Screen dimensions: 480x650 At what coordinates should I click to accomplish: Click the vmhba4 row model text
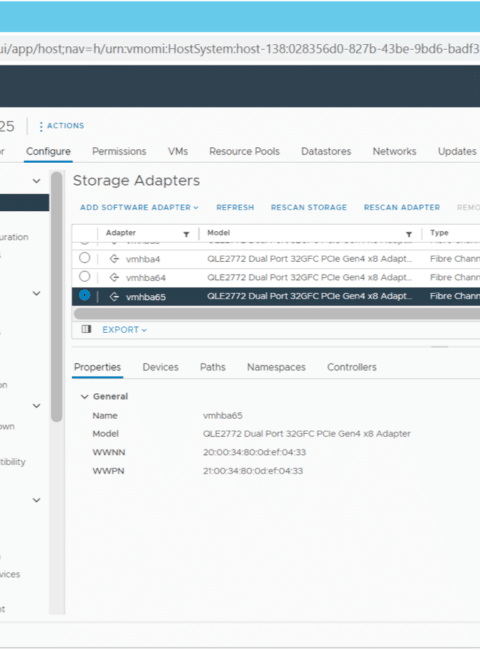[309, 259]
